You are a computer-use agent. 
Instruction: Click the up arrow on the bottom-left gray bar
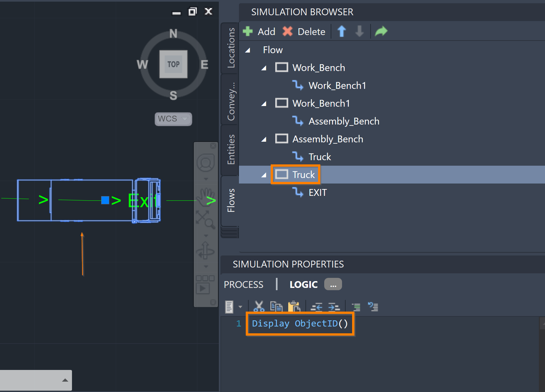[65, 380]
